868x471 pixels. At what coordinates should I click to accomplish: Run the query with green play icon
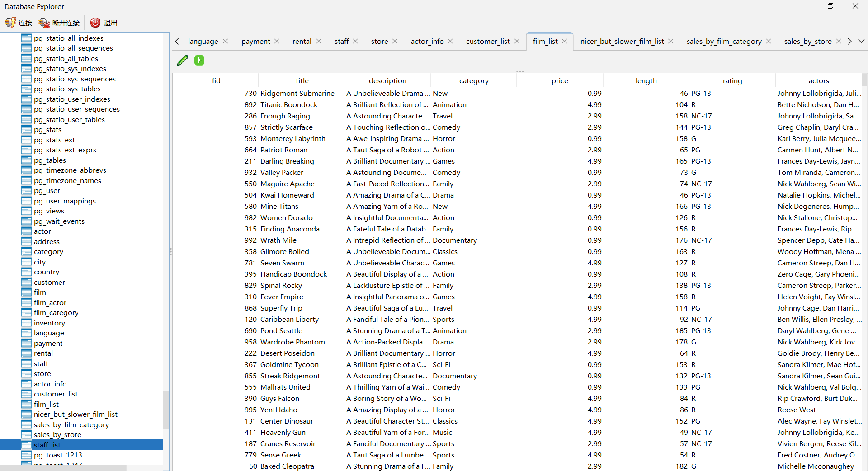click(199, 60)
